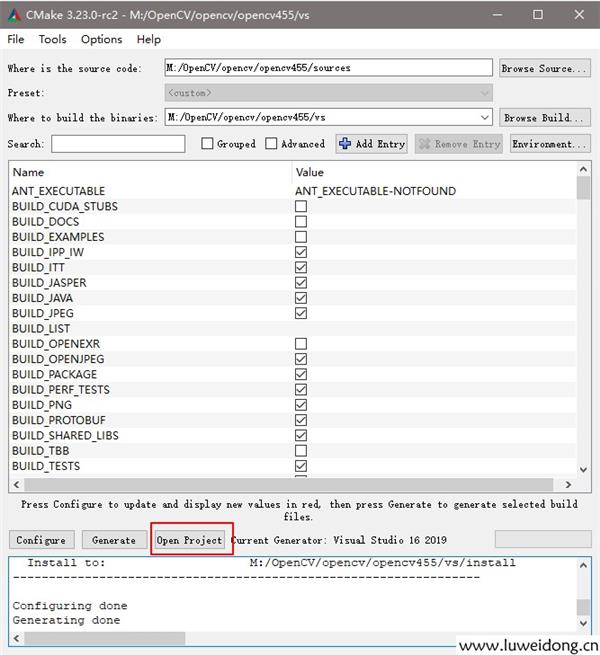Expand the build binaries path dropdown
The height and width of the screenshot is (655, 600).
(485, 118)
